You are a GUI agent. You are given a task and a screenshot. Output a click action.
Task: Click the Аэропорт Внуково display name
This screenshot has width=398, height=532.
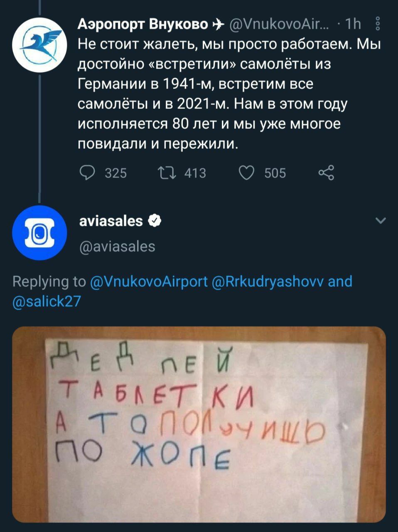click(x=143, y=25)
